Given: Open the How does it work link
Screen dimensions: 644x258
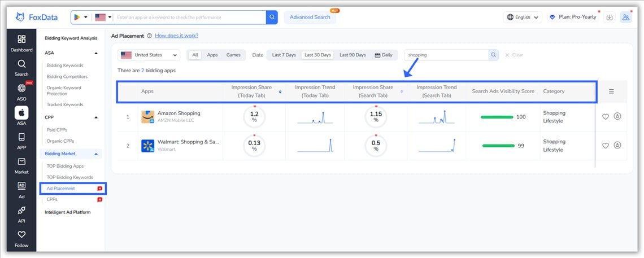Looking at the screenshot, I should [177, 36].
